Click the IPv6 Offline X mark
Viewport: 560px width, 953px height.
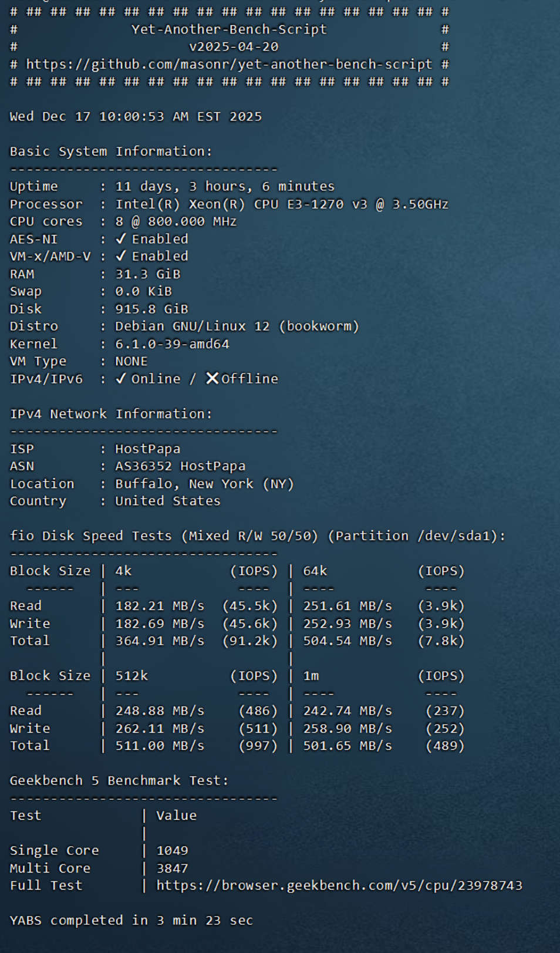click(x=212, y=379)
